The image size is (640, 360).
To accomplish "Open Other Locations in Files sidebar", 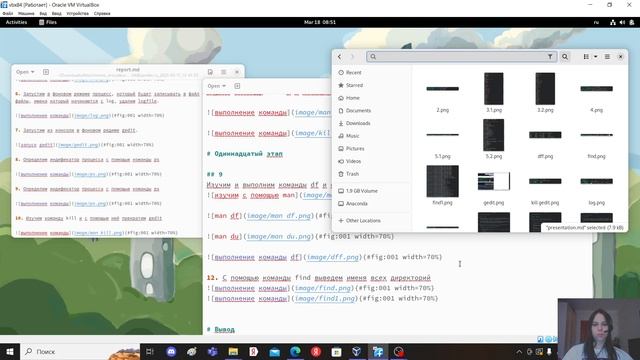I will 363,220.
